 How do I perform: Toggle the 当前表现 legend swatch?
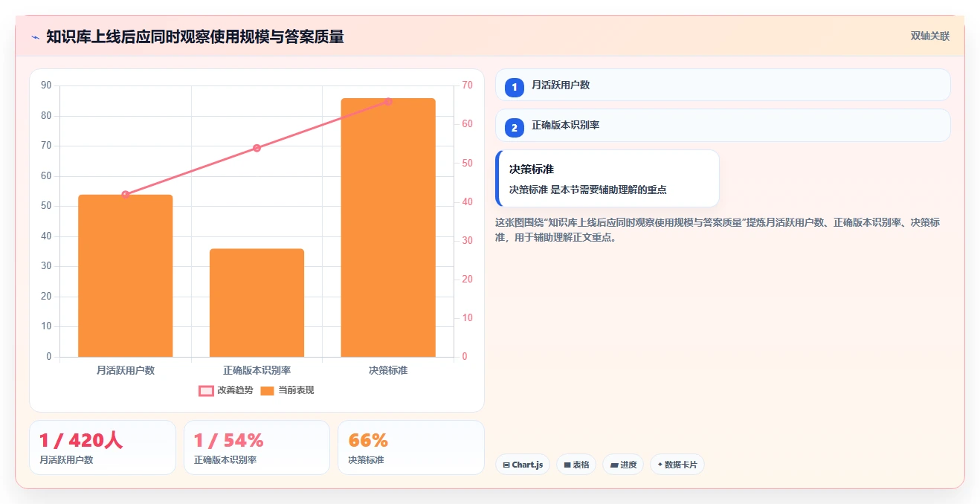click(268, 391)
